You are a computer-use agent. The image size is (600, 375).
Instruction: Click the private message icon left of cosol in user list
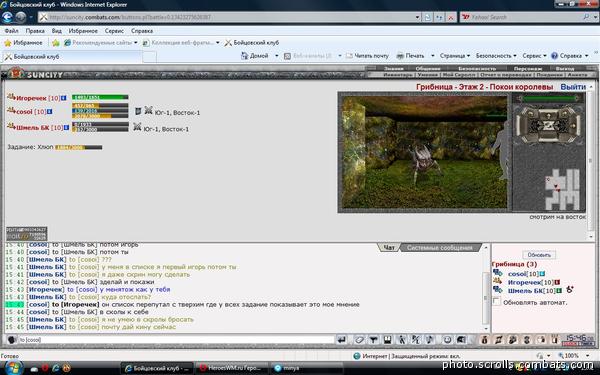[x=497, y=273]
